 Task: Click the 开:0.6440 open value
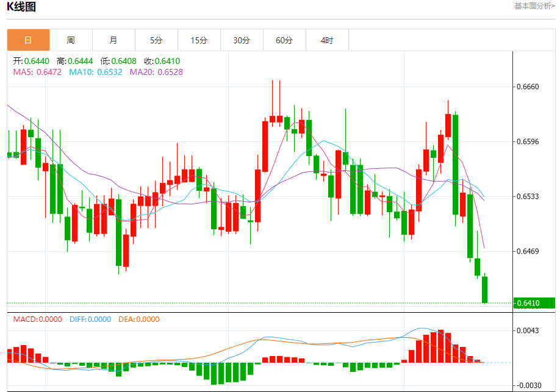point(31,61)
